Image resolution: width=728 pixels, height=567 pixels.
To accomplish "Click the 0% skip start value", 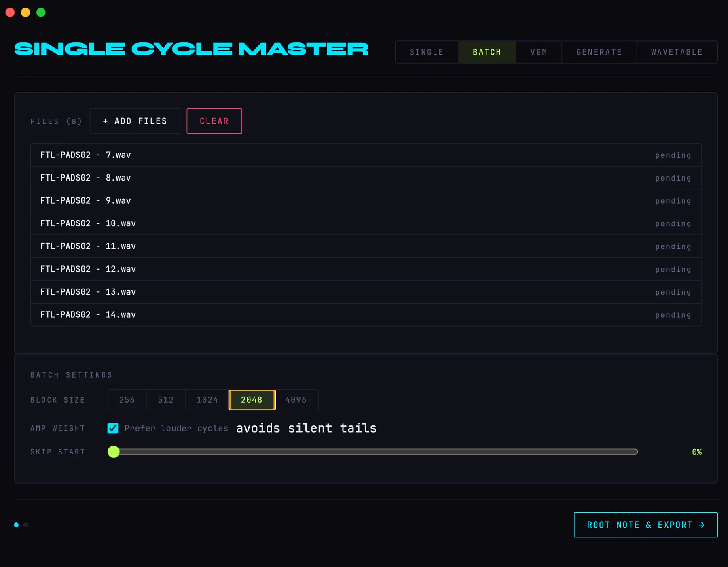I will pyautogui.click(x=697, y=452).
